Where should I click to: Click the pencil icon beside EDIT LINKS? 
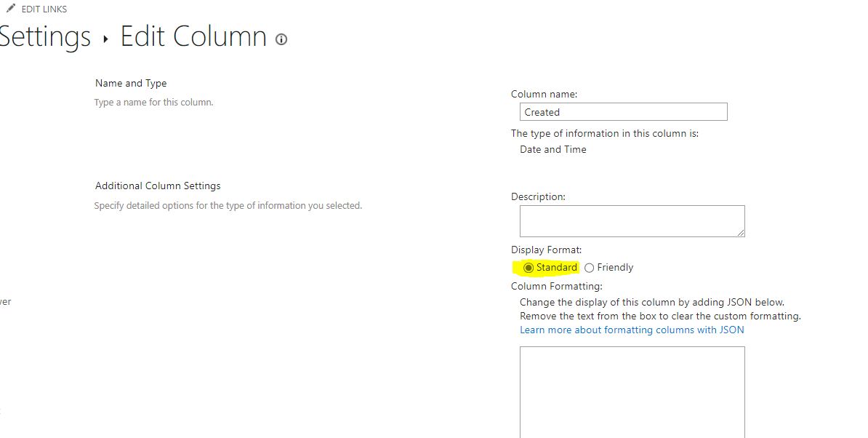pos(10,8)
